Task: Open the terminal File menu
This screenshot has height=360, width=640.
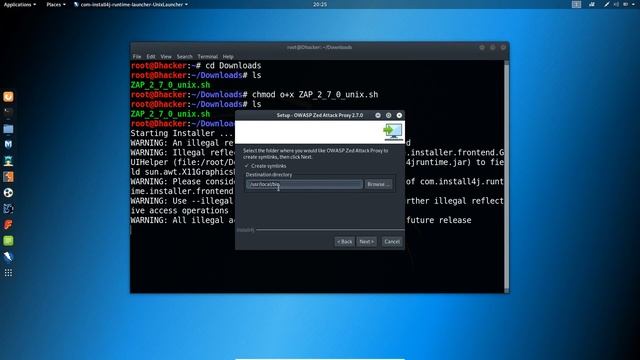Action: pyautogui.click(x=137, y=57)
